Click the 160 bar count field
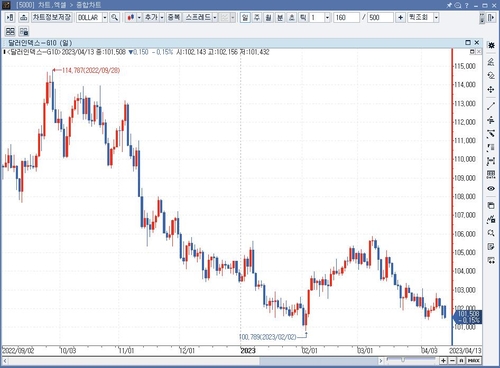 pos(346,17)
